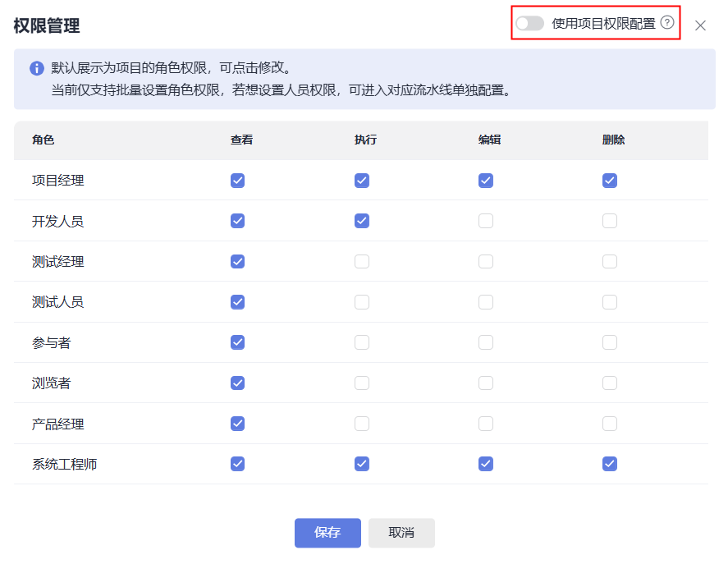Check 执行 box for 测试经理
728x564 pixels.
click(362, 262)
